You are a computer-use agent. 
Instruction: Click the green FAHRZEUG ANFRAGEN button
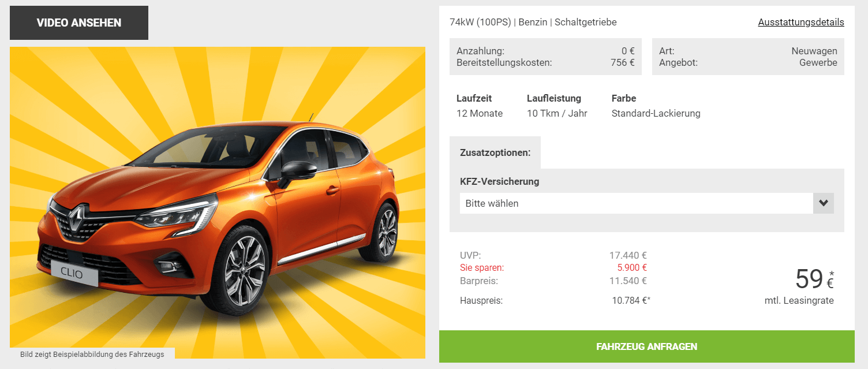point(647,346)
